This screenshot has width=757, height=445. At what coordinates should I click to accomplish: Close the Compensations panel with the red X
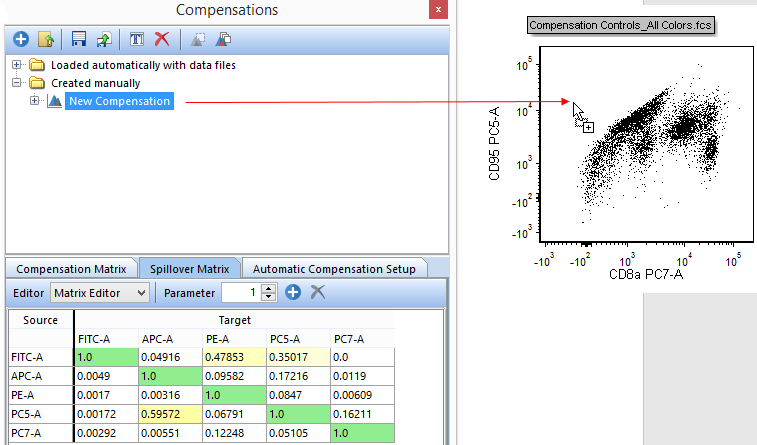click(x=437, y=11)
